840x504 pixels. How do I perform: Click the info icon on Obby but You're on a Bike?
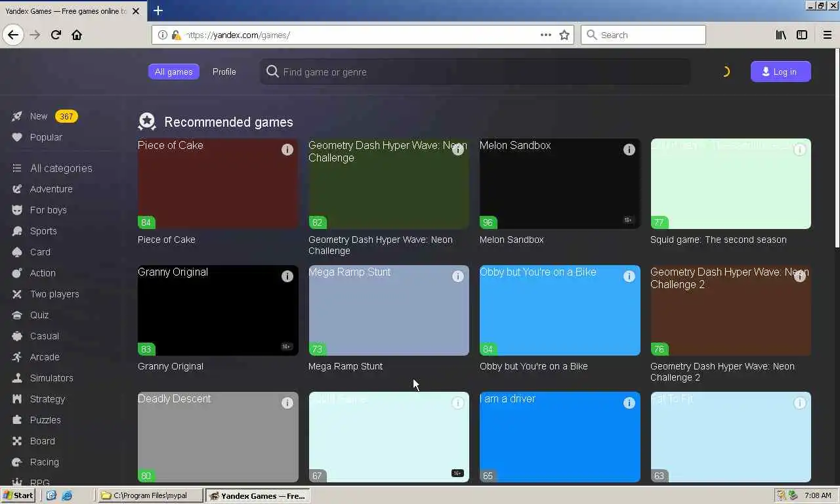[x=629, y=276]
